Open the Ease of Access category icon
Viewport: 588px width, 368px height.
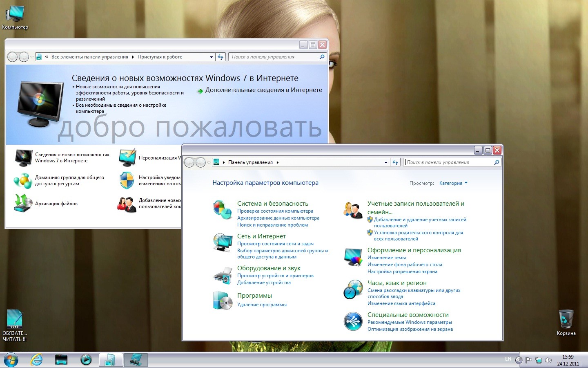click(x=353, y=321)
